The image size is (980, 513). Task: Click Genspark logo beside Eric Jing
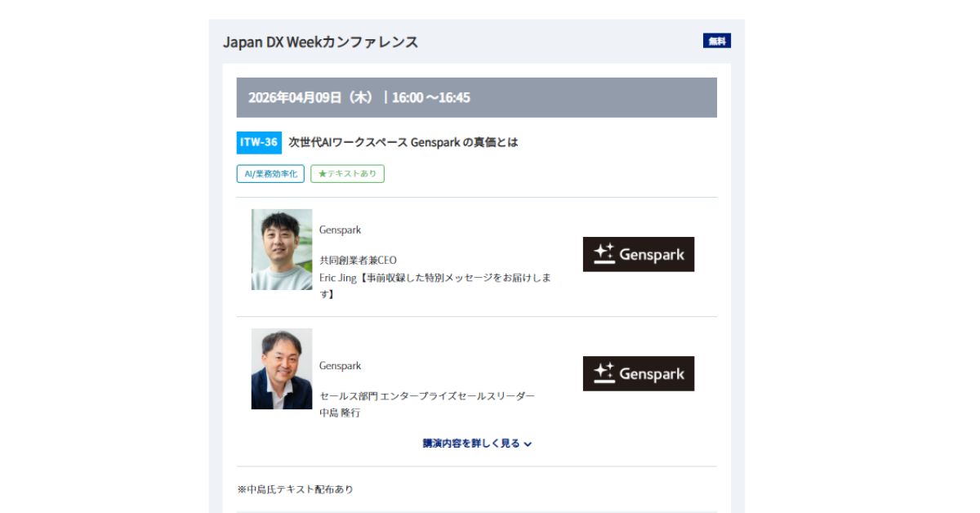[x=639, y=254]
